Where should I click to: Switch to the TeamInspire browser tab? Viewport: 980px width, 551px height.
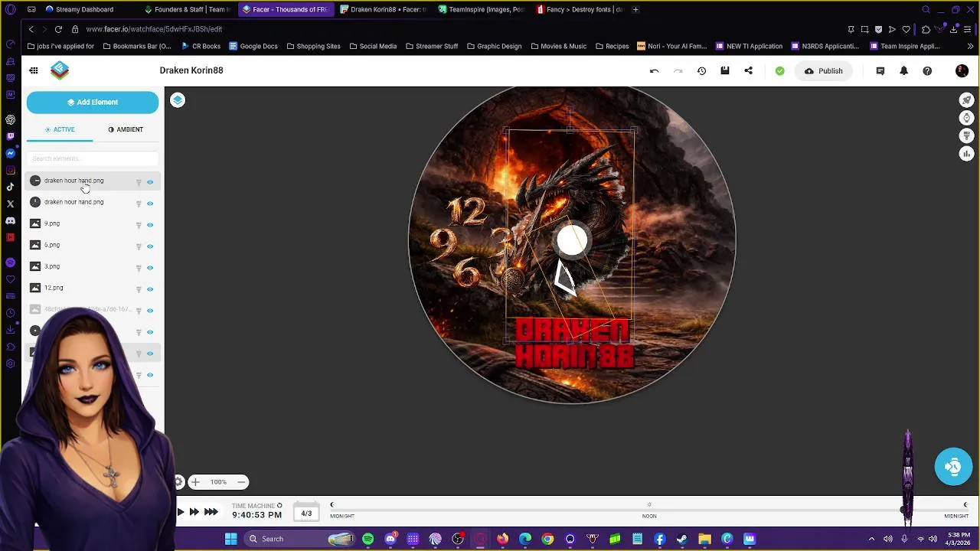pyautogui.click(x=481, y=9)
